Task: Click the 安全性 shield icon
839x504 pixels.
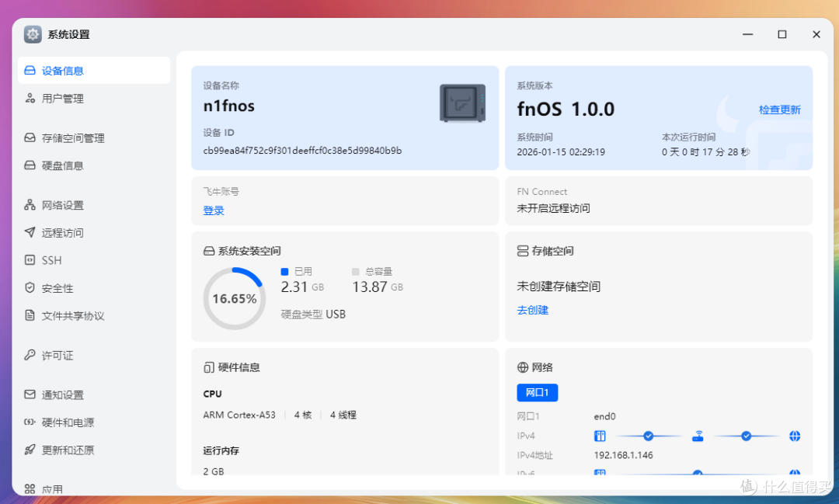Action: pyautogui.click(x=30, y=288)
